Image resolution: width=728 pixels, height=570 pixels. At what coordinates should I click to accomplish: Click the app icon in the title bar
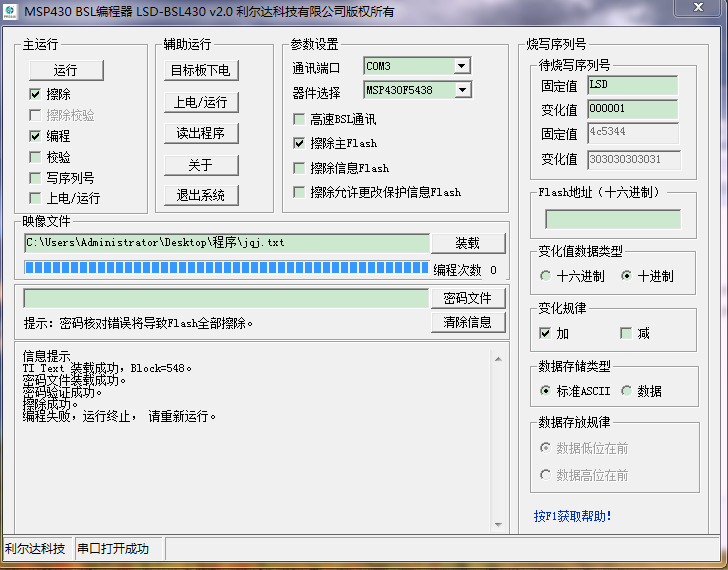[x=10, y=11]
